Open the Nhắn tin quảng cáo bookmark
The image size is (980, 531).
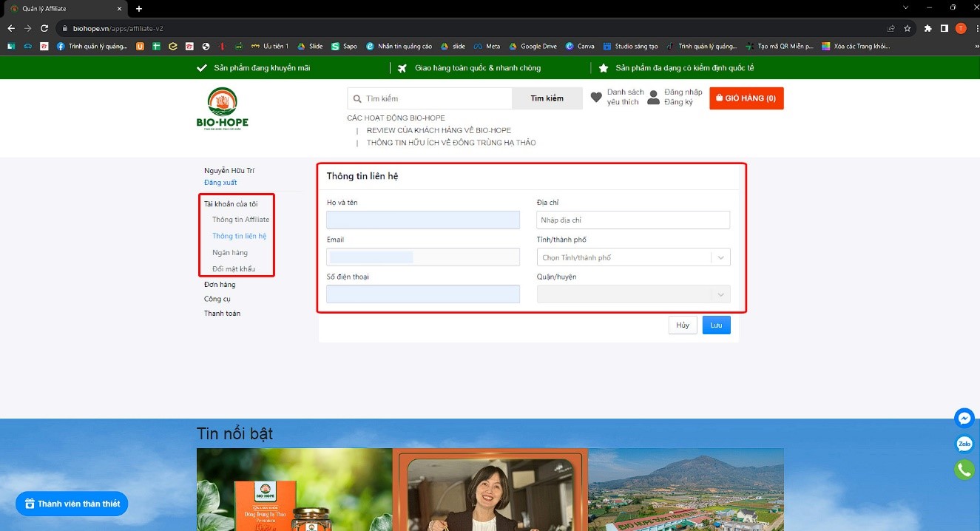tap(399, 46)
